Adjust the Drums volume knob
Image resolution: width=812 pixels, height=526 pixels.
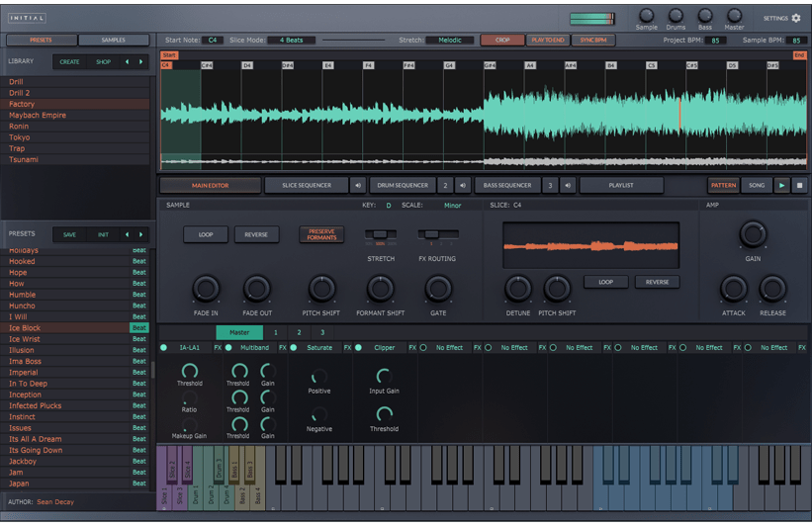pyautogui.click(x=676, y=16)
